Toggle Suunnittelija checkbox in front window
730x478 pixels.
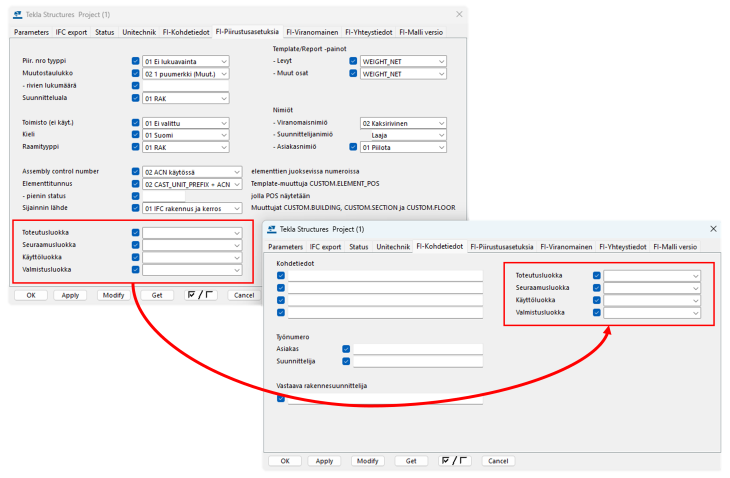[x=346, y=361]
